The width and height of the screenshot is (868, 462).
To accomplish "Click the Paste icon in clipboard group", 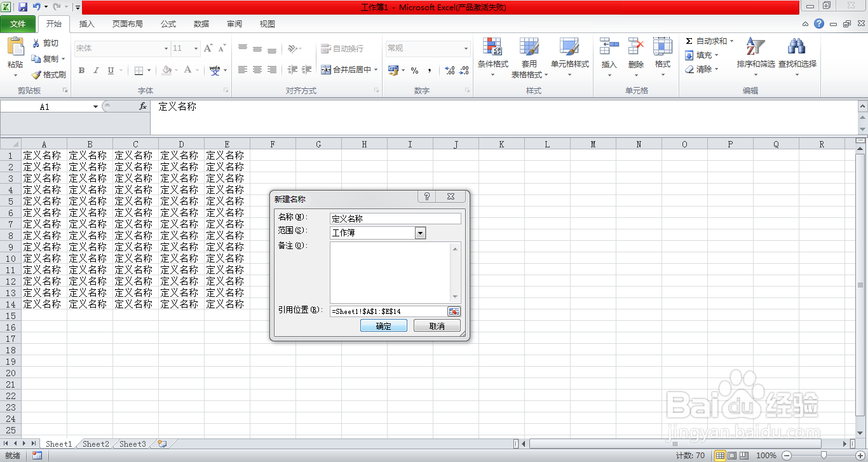I will 15,48.
